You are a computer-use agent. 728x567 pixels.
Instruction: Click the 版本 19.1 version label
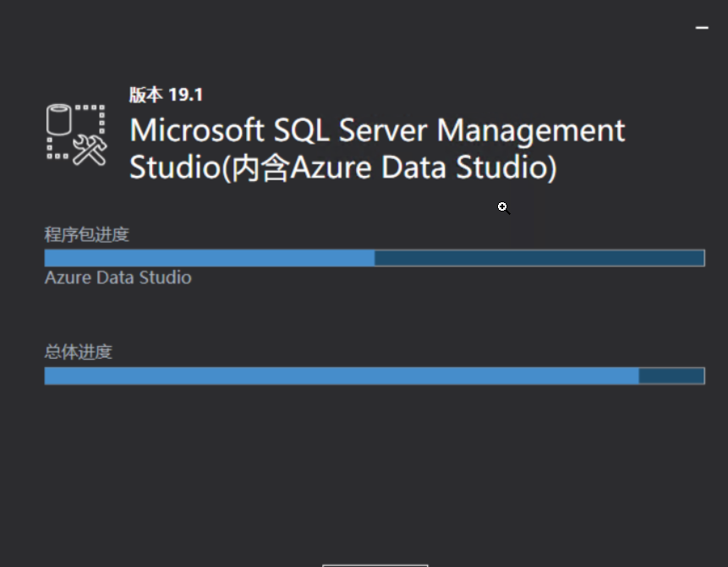click(166, 95)
